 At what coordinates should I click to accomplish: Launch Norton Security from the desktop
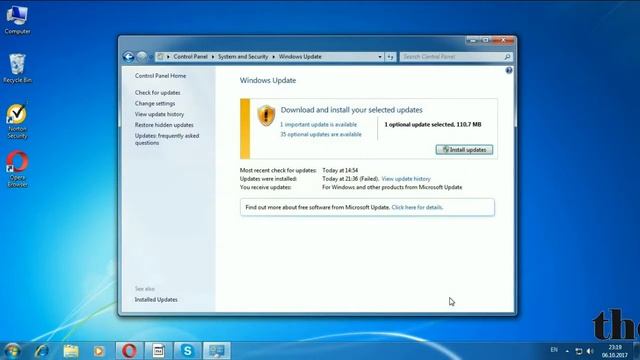[17, 121]
